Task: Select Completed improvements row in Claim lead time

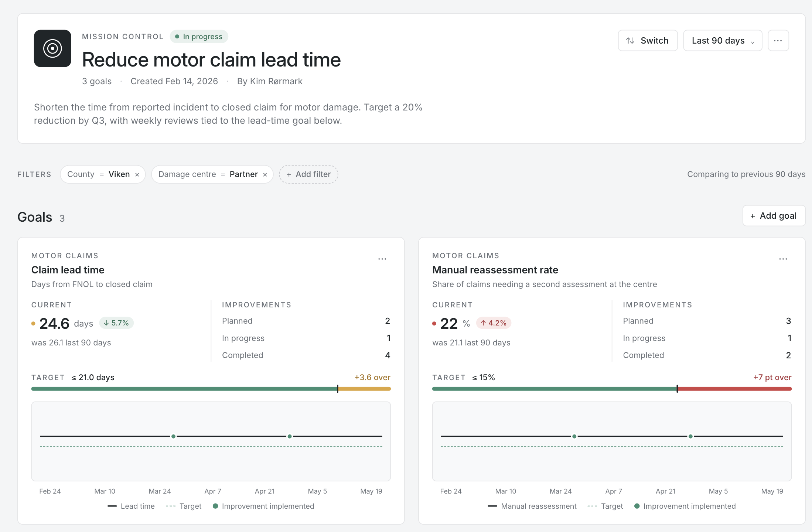Action: 306,355
